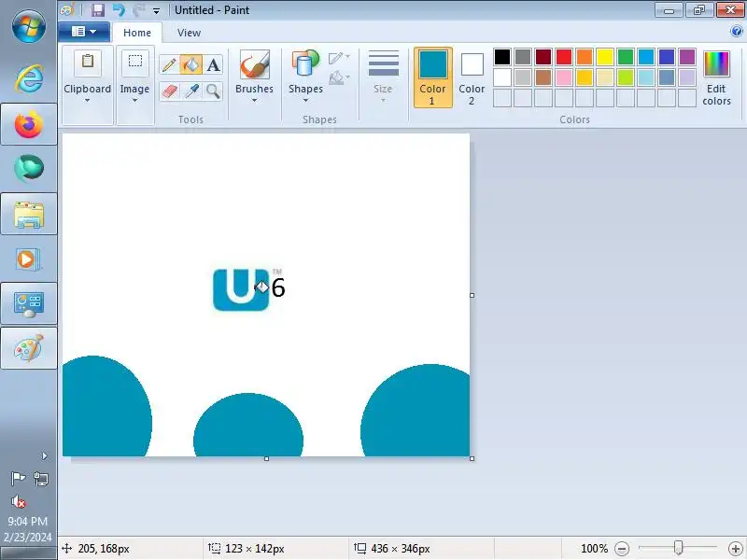Image resolution: width=747 pixels, height=560 pixels.
Task: Select the Text tool
Action: [x=214, y=64]
